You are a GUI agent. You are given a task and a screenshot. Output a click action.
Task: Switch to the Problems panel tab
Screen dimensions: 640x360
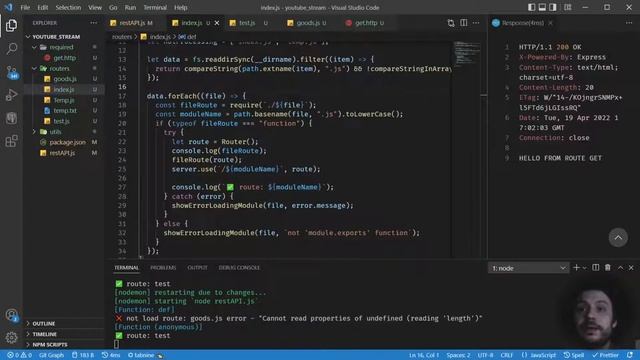tap(163, 268)
